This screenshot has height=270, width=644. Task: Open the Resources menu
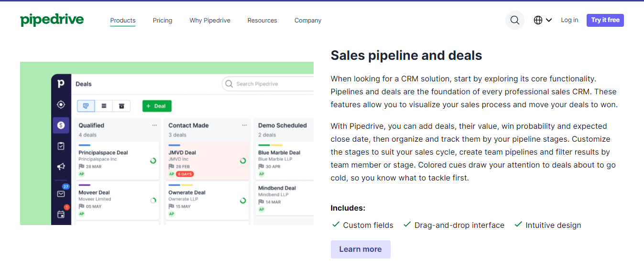point(262,20)
